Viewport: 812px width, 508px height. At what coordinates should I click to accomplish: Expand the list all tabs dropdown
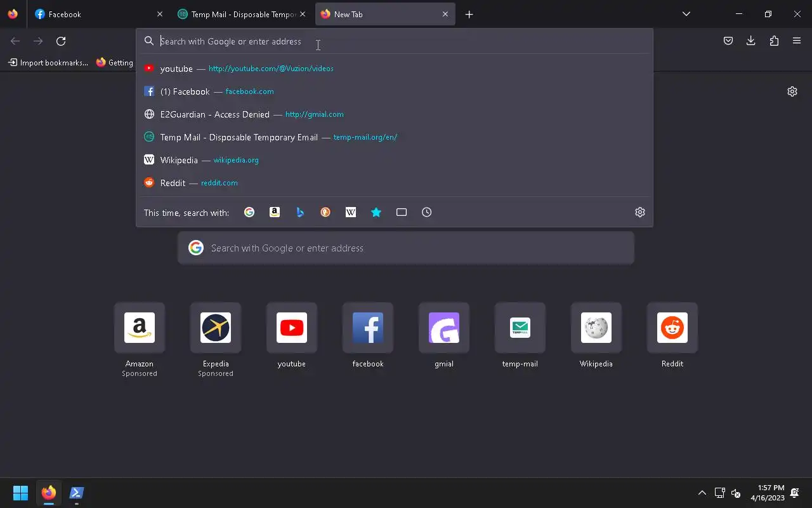point(686,14)
